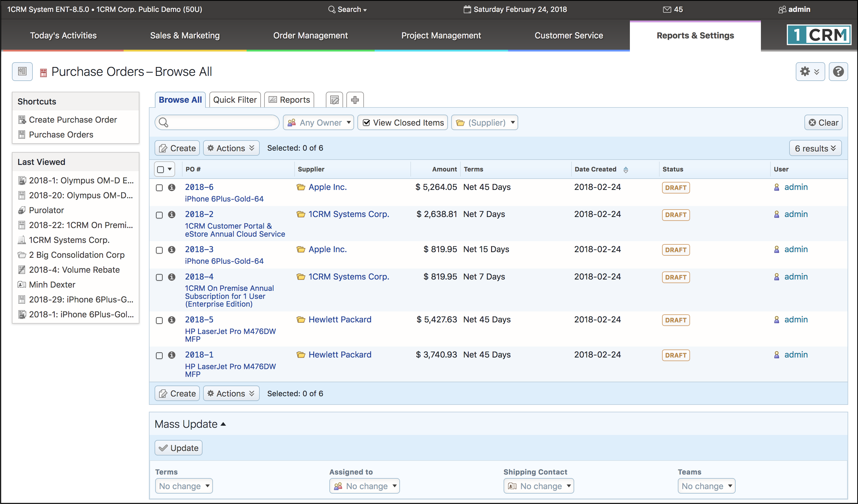Screen dimensions: 858x504
Task: Expand the 6 results dropdown
Action: [815, 148]
